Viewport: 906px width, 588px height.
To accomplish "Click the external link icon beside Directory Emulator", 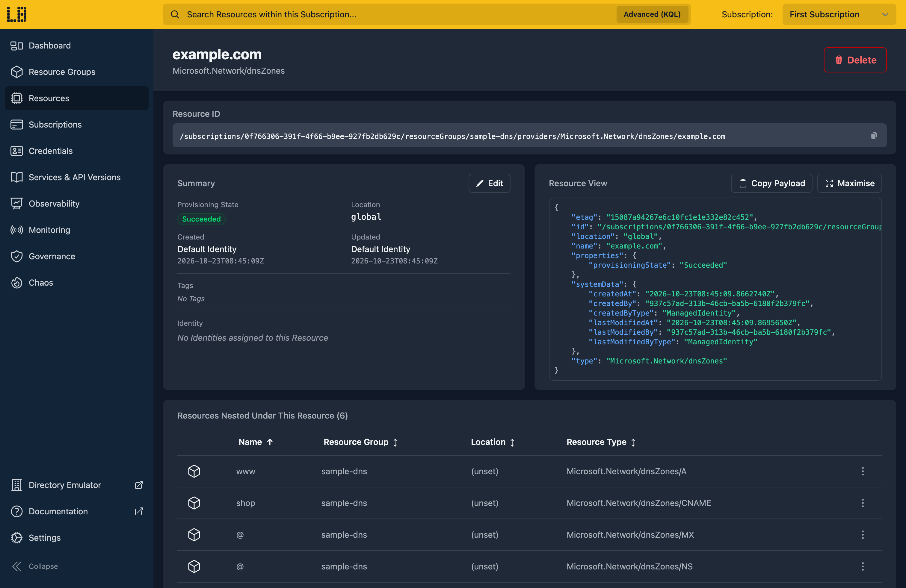I will (139, 485).
